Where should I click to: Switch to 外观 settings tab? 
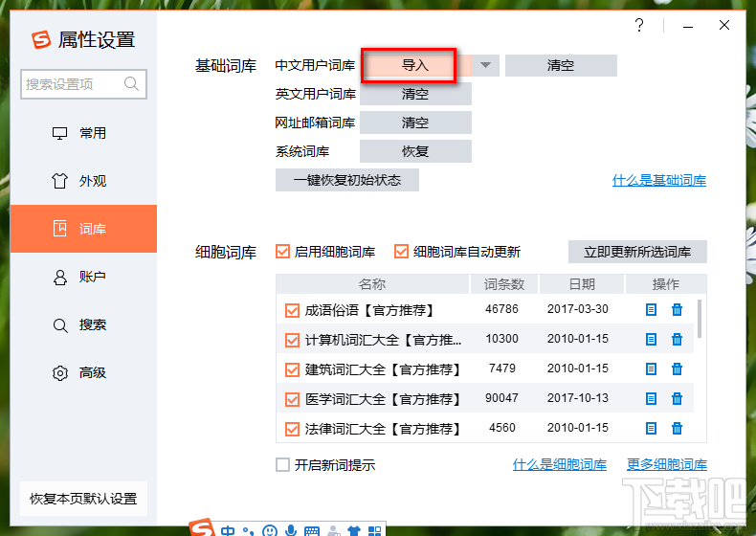[x=83, y=181]
